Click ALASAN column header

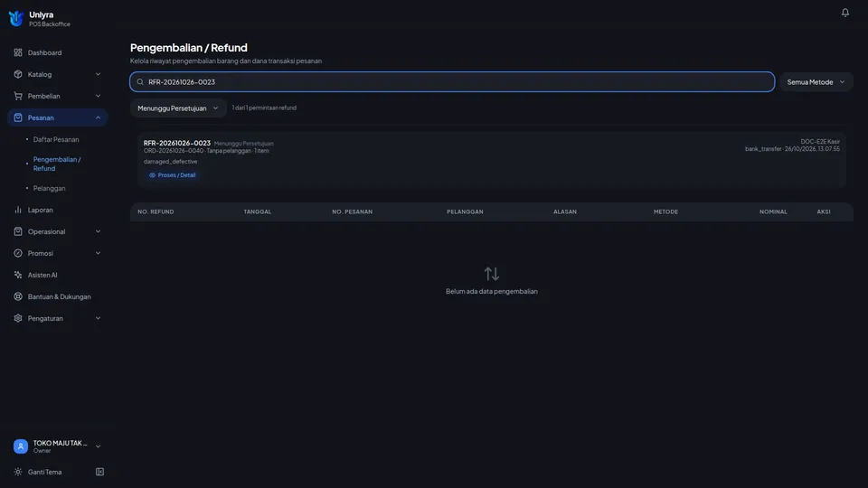tap(564, 211)
